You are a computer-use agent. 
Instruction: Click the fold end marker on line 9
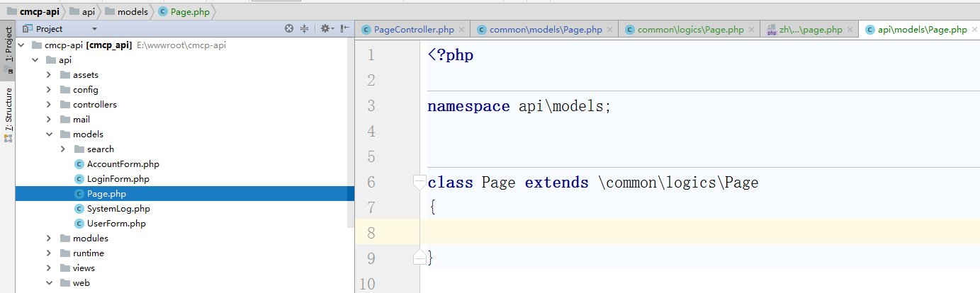click(x=419, y=258)
